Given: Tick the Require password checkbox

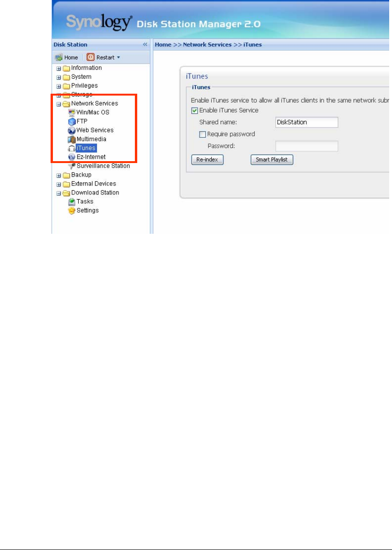Looking at the screenshot, I should coord(202,134).
